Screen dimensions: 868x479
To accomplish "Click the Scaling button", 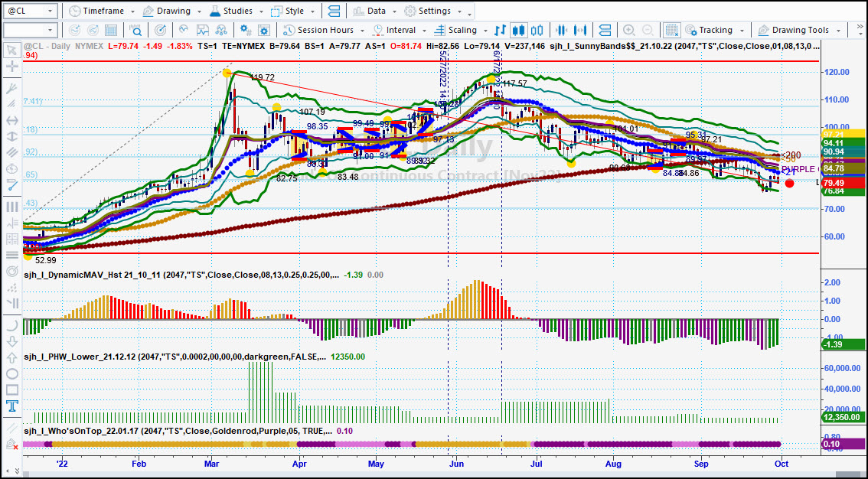I will (455, 30).
